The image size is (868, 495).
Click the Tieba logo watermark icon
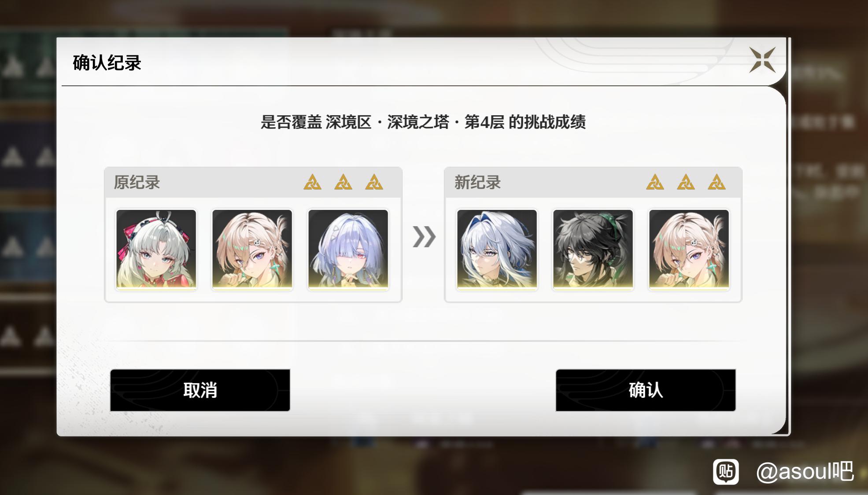(x=726, y=472)
